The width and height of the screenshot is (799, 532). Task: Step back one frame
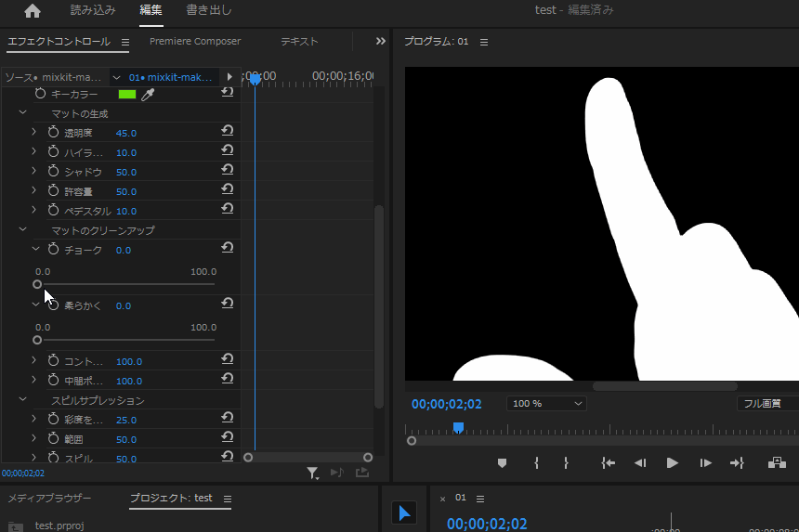click(640, 462)
